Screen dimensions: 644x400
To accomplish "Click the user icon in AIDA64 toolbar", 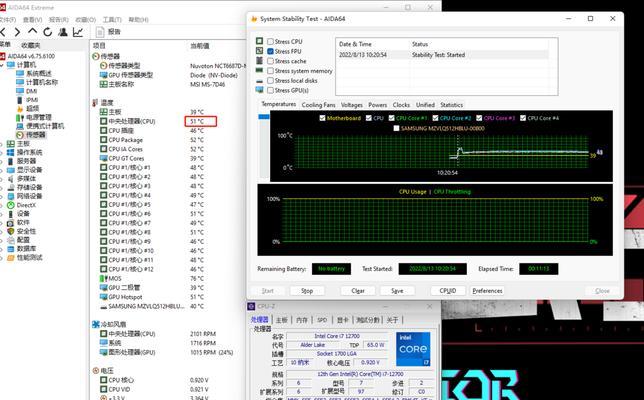I will (63, 32).
